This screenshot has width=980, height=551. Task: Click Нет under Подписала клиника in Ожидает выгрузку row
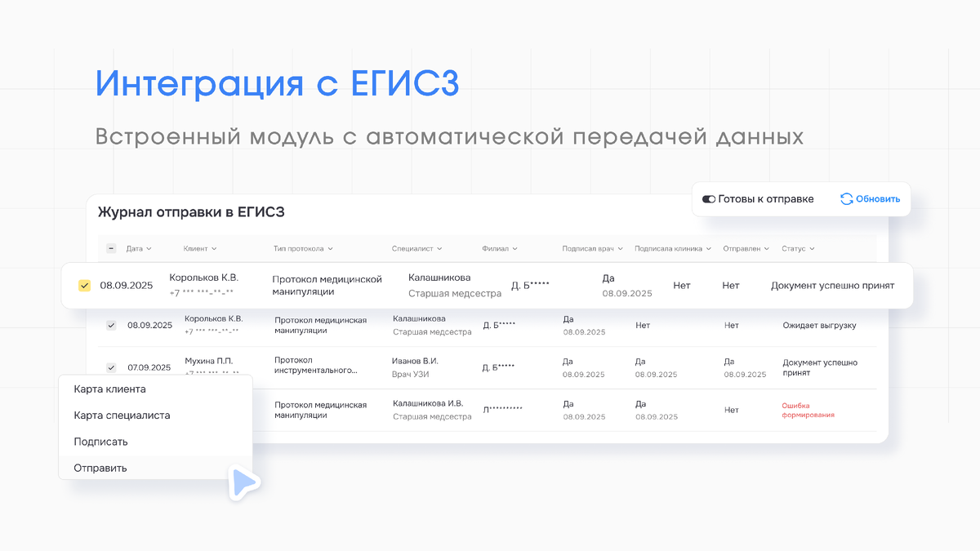[x=643, y=326]
